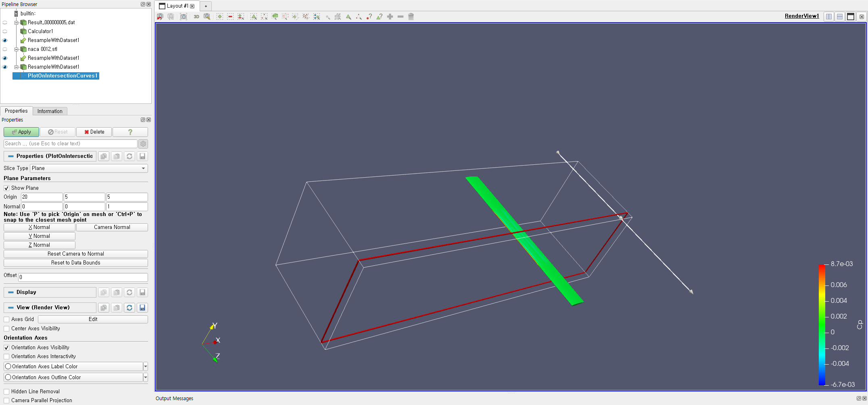Activate the select points on surface tool
The image size is (868, 405).
pyautogui.click(x=264, y=17)
